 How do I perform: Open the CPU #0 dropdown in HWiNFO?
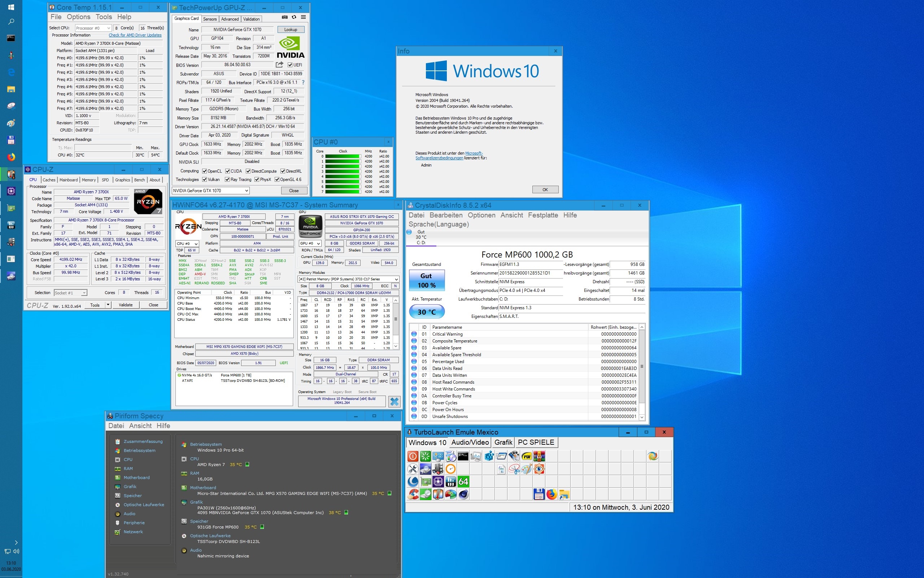tap(187, 243)
